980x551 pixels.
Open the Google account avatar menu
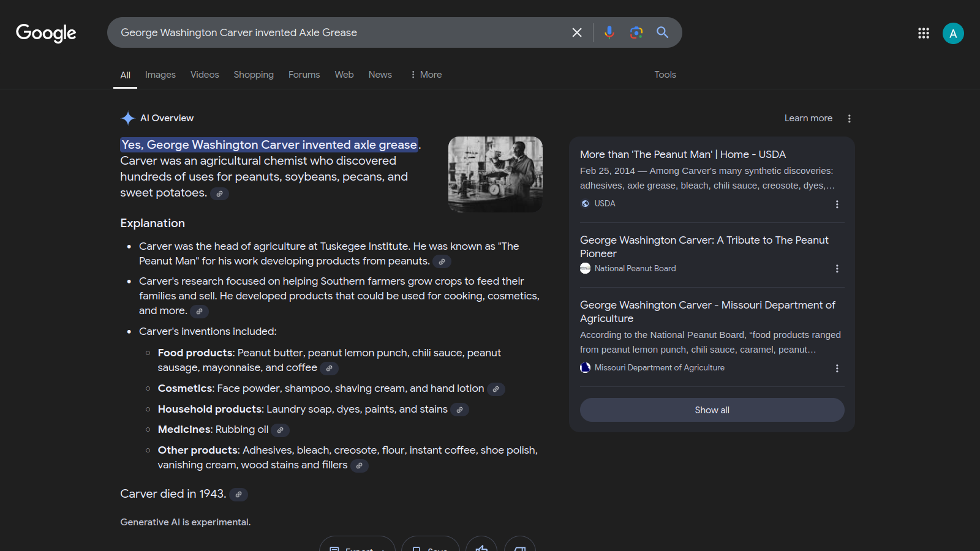click(953, 33)
